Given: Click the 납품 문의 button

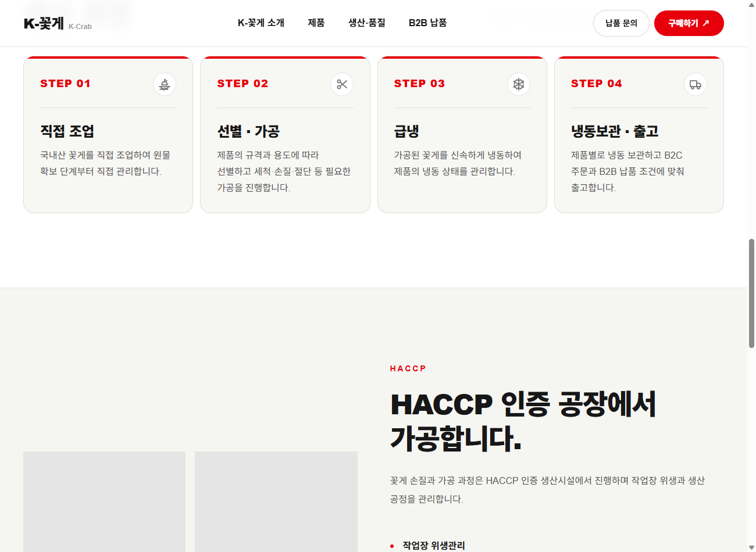Looking at the screenshot, I should coord(621,23).
